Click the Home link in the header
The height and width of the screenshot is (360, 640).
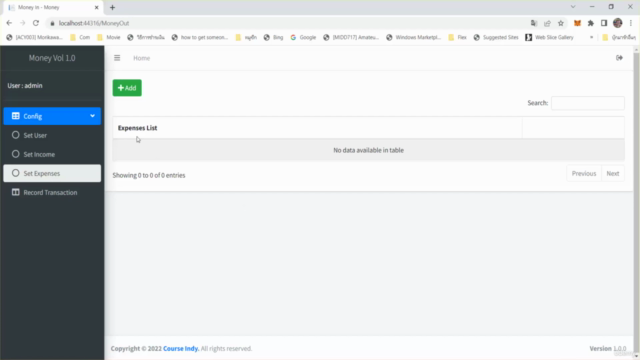click(x=142, y=58)
